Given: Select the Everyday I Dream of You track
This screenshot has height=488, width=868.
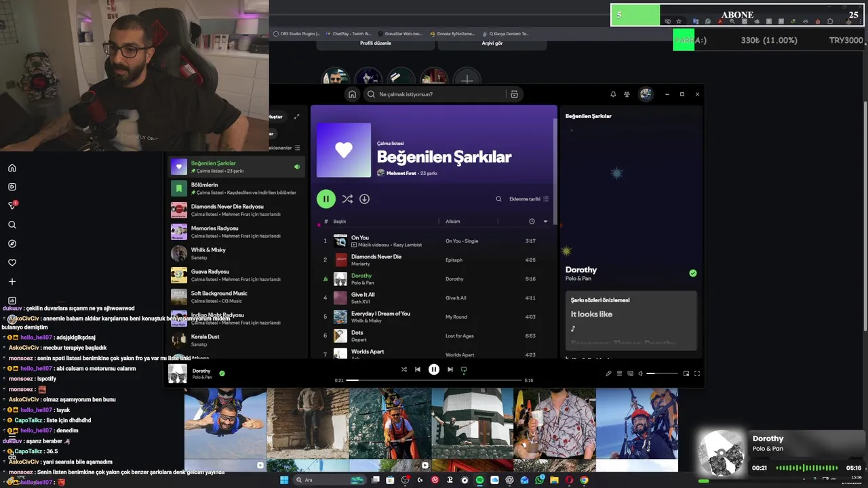Looking at the screenshot, I should [x=434, y=317].
